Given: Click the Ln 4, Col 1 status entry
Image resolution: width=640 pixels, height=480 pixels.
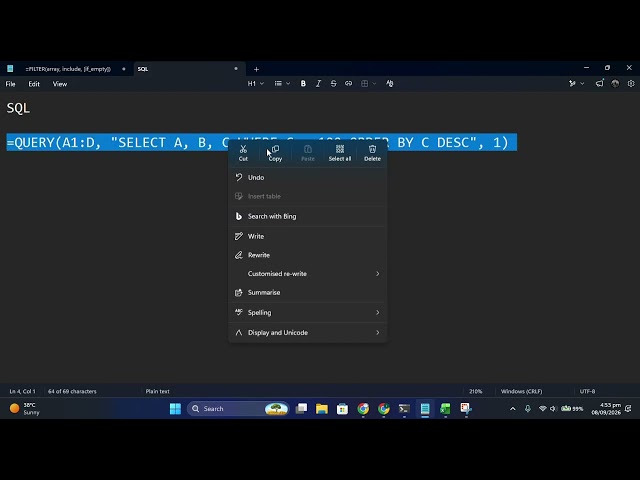Looking at the screenshot, I should [x=22, y=391].
